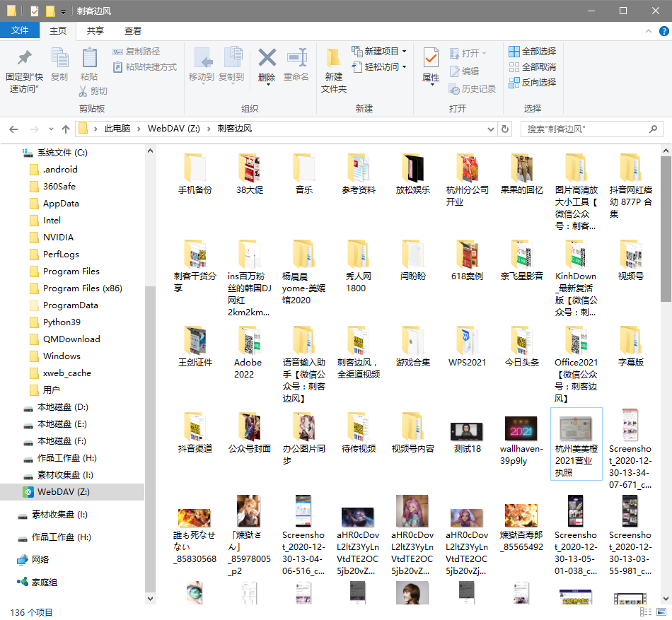Click 全部选择 (Select all)
This screenshot has width=672, height=620.
(x=532, y=52)
